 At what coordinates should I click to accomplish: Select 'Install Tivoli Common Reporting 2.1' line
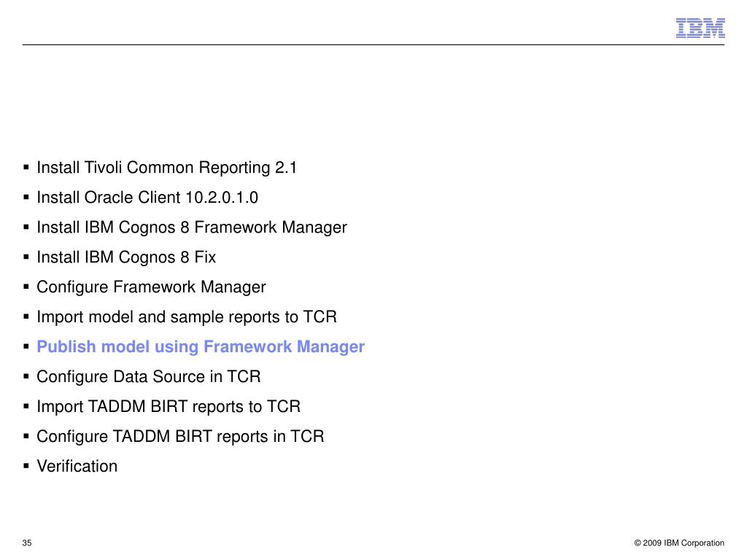pyautogui.click(x=167, y=168)
